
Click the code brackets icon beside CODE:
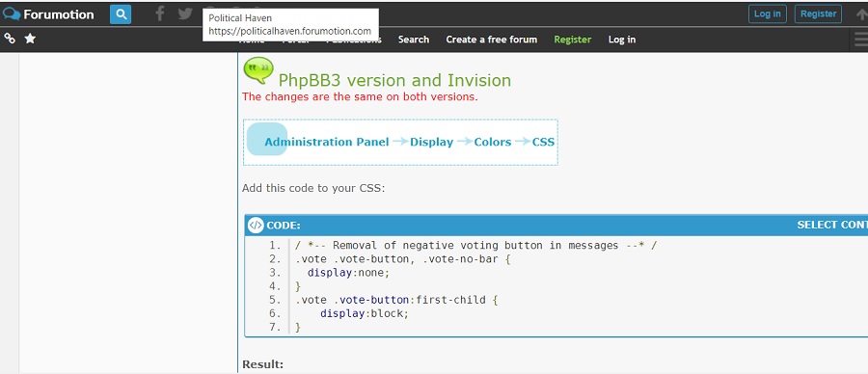click(256, 226)
